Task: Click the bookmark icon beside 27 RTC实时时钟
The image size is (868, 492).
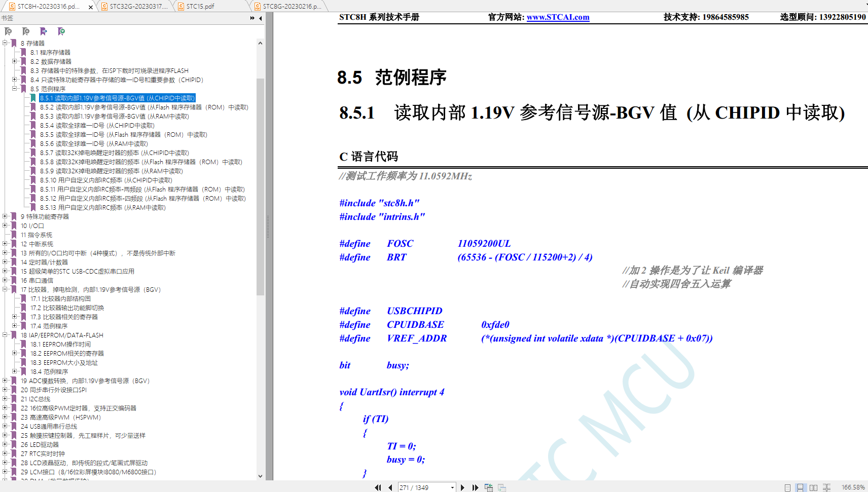Action: [14, 453]
